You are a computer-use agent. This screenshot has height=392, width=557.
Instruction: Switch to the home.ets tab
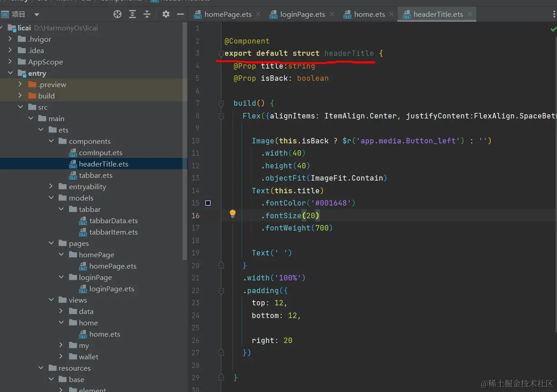(369, 14)
